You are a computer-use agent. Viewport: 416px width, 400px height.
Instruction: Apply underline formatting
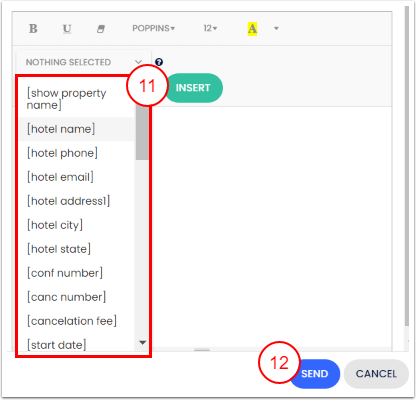tap(67, 29)
